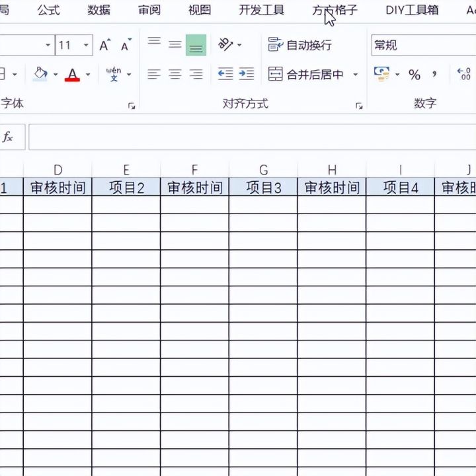Screen dimensions: 476x476
Task: Open the font size 11 dropdown
Action: click(86, 45)
